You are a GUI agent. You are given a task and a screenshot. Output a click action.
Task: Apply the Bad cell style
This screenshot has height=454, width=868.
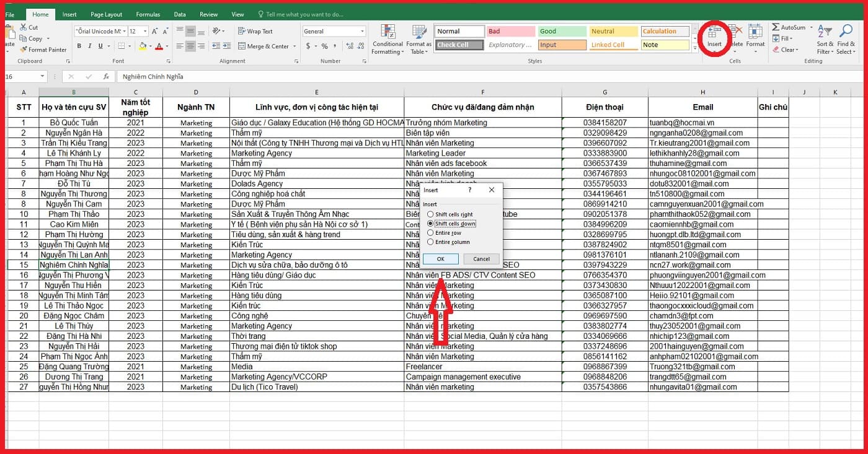[511, 31]
